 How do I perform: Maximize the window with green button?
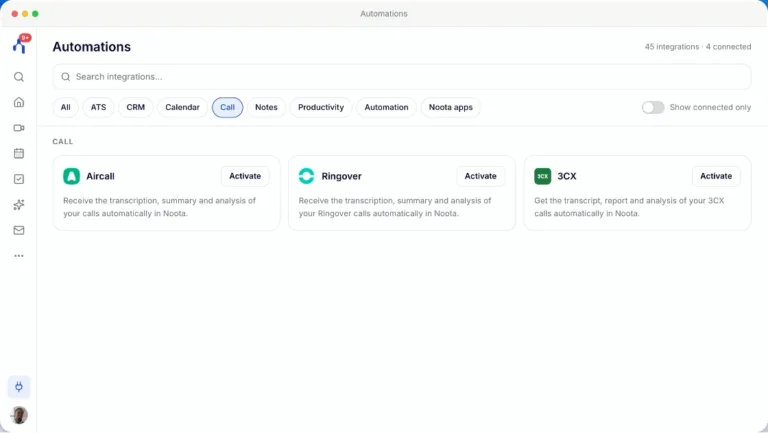(35, 14)
